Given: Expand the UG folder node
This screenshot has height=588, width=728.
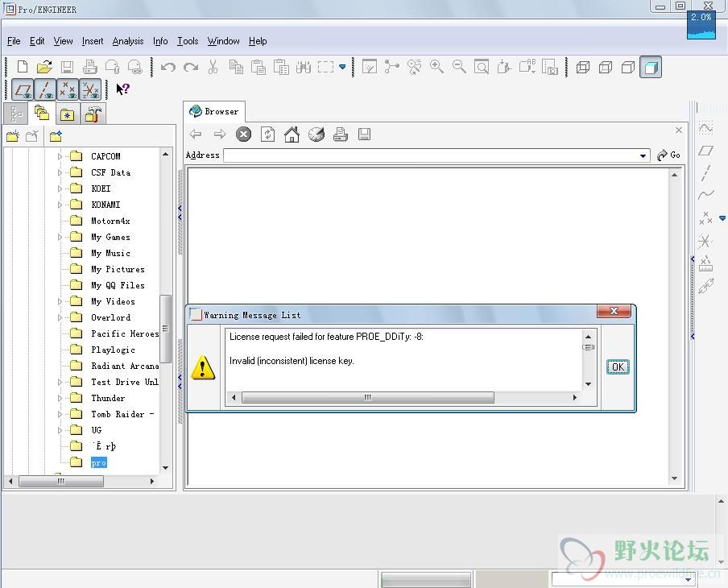Looking at the screenshot, I should [x=60, y=431].
